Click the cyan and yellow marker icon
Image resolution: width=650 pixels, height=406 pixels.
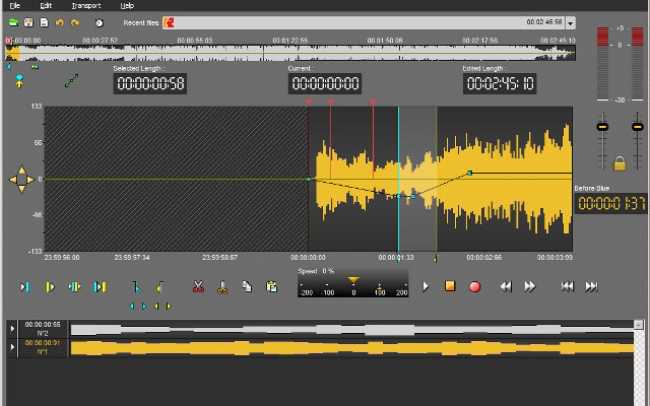pyautogui.click(x=19, y=80)
